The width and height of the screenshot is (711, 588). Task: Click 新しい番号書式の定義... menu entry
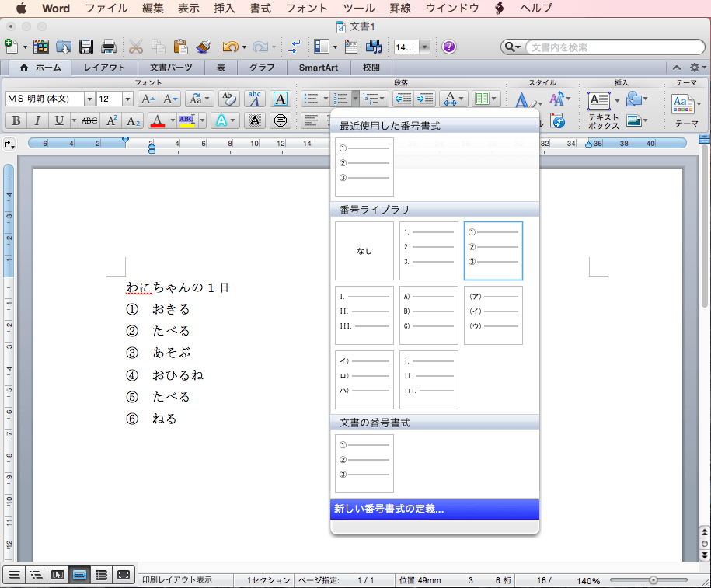434,509
